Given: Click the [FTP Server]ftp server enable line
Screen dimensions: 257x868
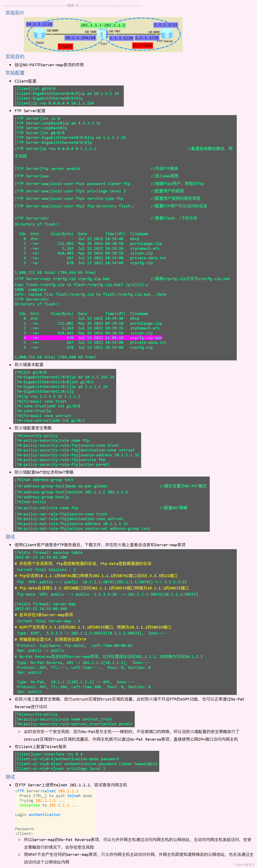Looking at the screenshot, I should point(47,168).
